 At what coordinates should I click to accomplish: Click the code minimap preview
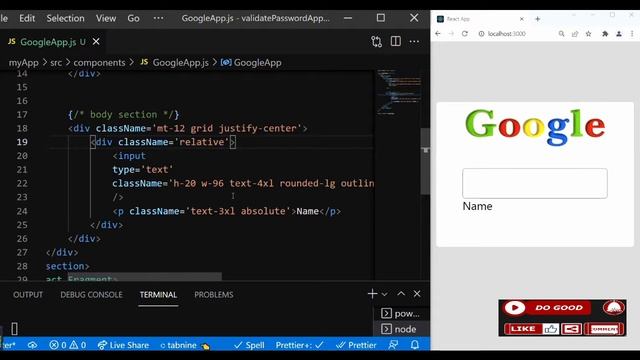398,92
